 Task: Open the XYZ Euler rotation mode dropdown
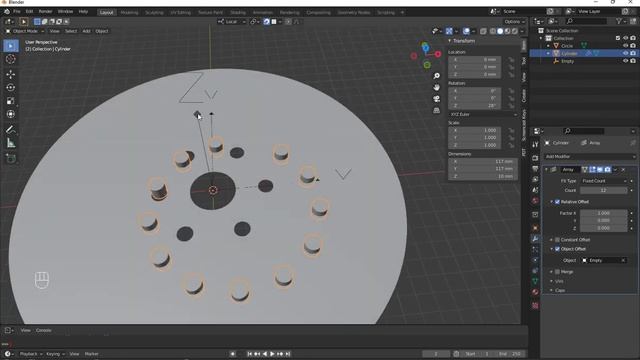[483, 114]
